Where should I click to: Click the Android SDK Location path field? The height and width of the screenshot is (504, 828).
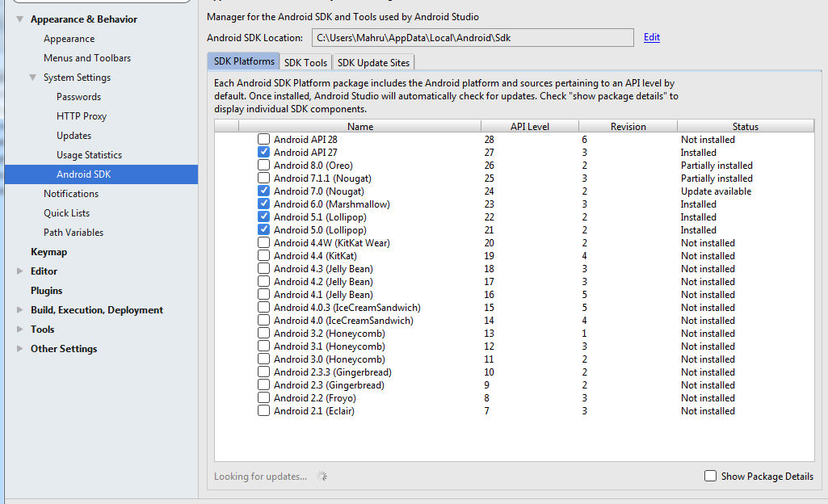coord(472,38)
